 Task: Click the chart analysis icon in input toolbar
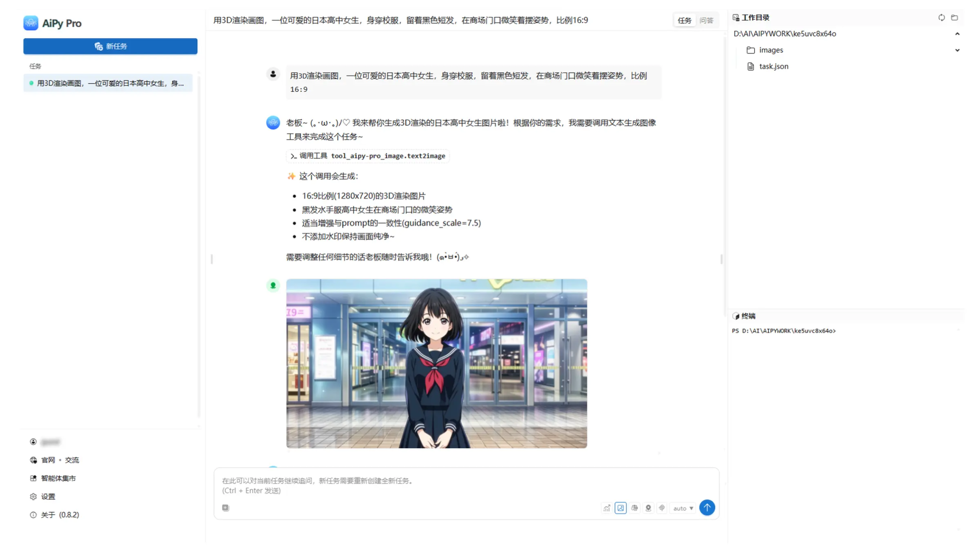(607, 508)
